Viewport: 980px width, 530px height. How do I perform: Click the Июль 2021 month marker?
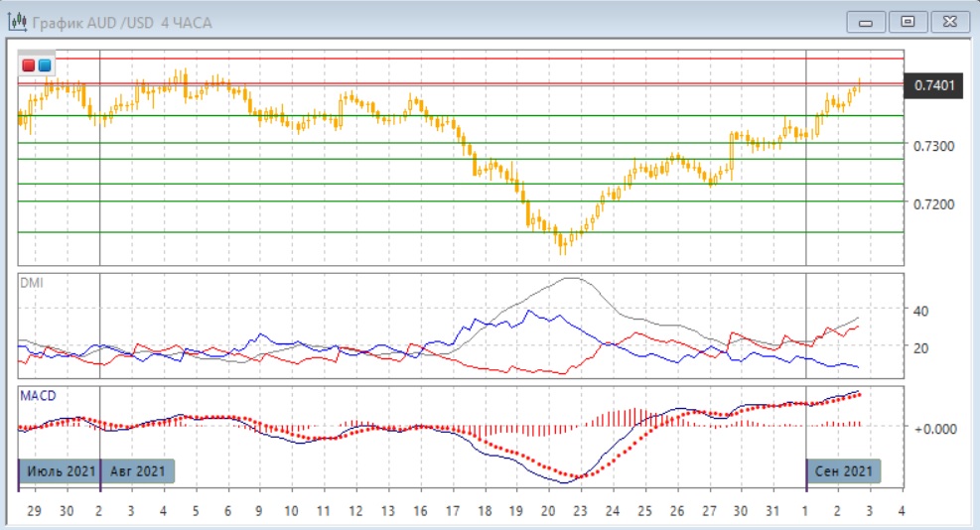pyautogui.click(x=60, y=470)
